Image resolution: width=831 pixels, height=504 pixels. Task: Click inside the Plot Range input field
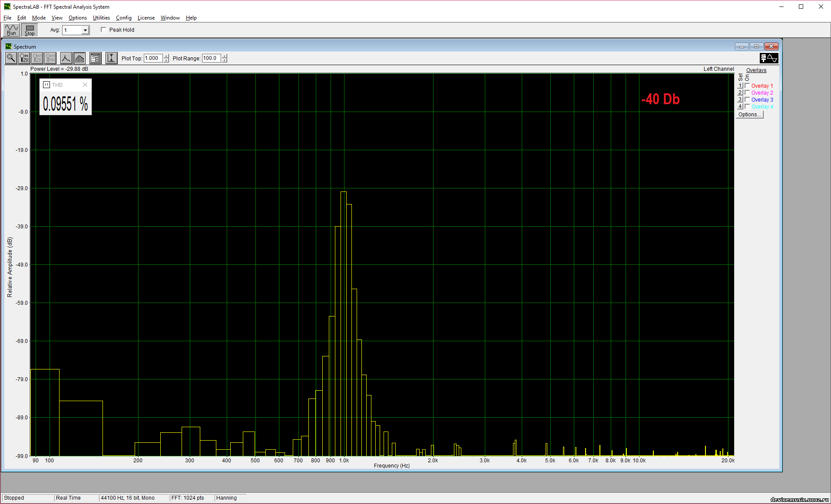(211, 58)
